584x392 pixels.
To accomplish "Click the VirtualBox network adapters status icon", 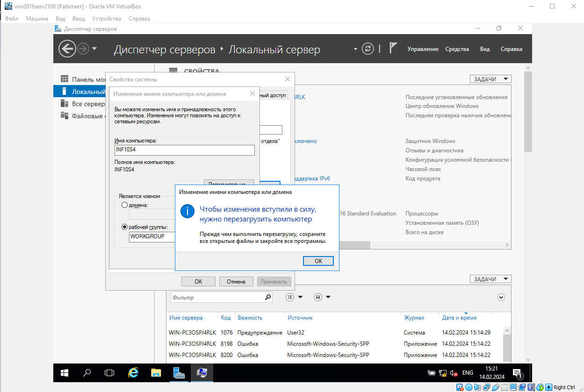I will pos(487,387).
